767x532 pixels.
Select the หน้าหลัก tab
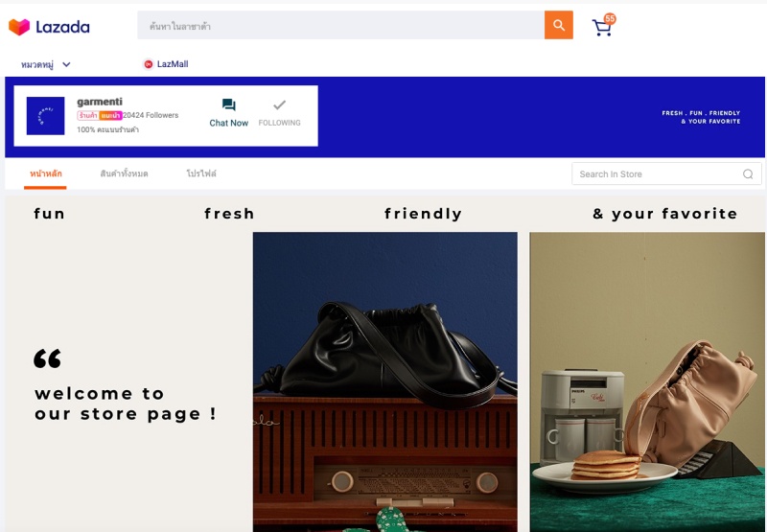pos(45,173)
